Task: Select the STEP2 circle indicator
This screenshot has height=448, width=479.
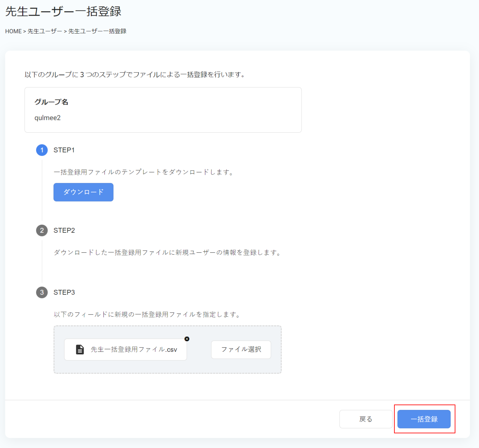Action: pyautogui.click(x=42, y=230)
